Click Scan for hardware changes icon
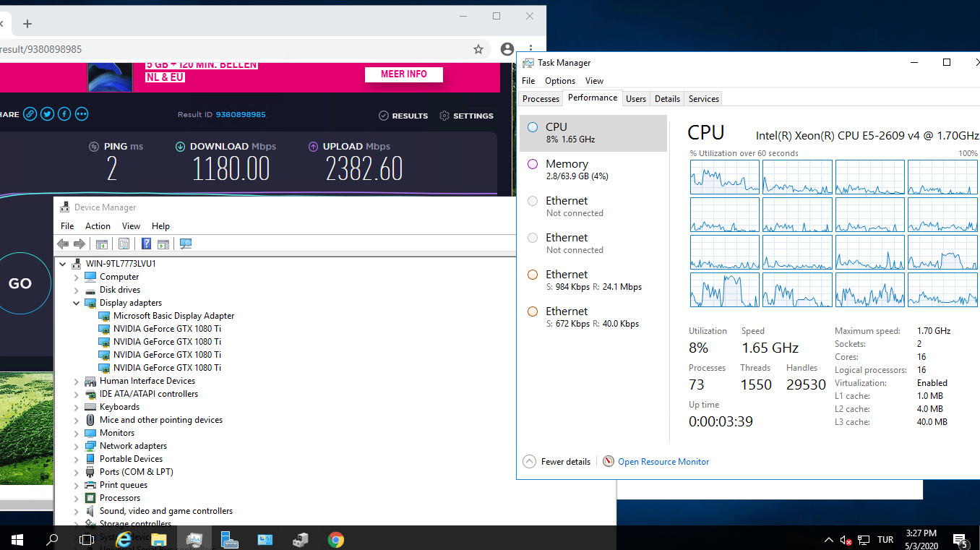 tap(186, 244)
